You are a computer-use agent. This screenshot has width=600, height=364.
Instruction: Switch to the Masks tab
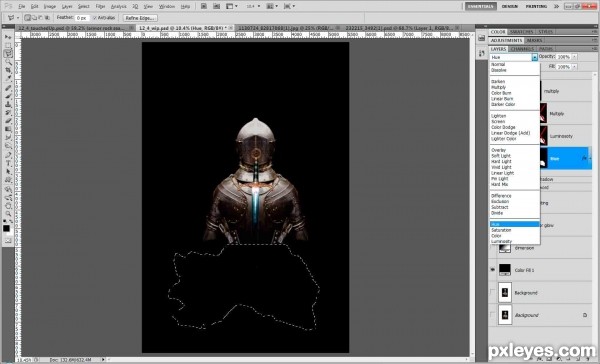click(534, 40)
